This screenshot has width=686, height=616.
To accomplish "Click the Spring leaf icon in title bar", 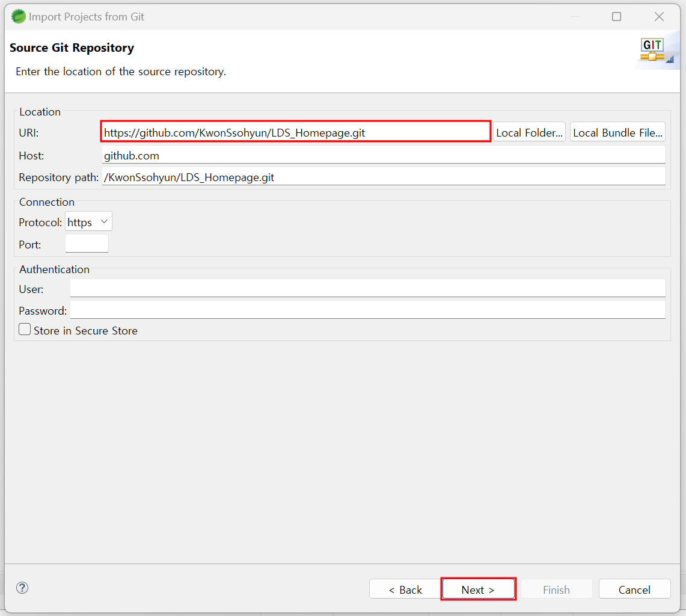I will coord(19,17).
